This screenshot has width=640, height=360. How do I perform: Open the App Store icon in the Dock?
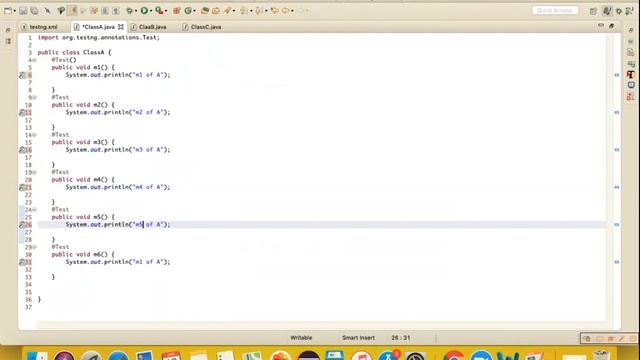pos(388,356)
